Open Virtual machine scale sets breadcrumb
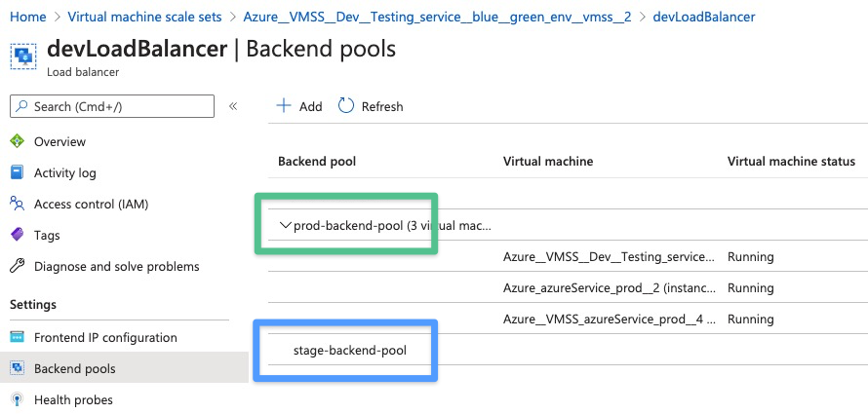 (x=144, y=18)
